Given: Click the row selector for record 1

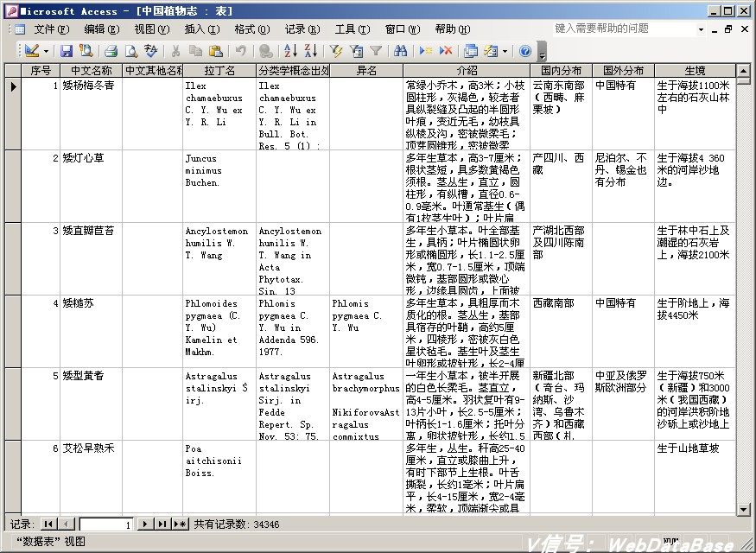Looking at the screenshot, I should click(x=13, y=114).
